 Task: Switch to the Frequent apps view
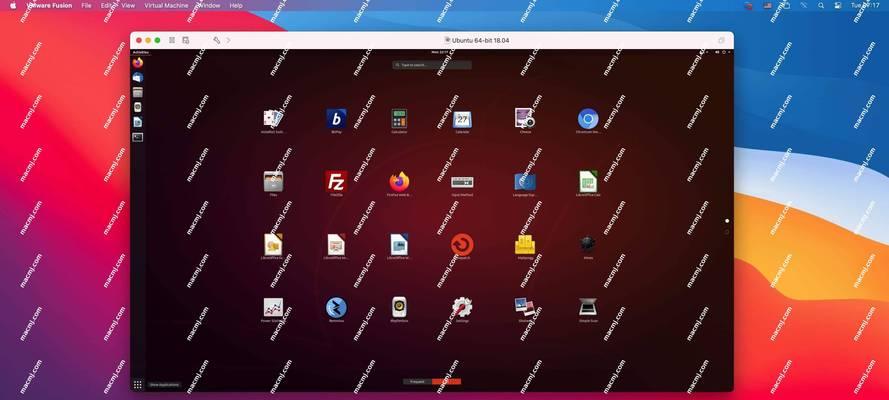click(417, 382)
